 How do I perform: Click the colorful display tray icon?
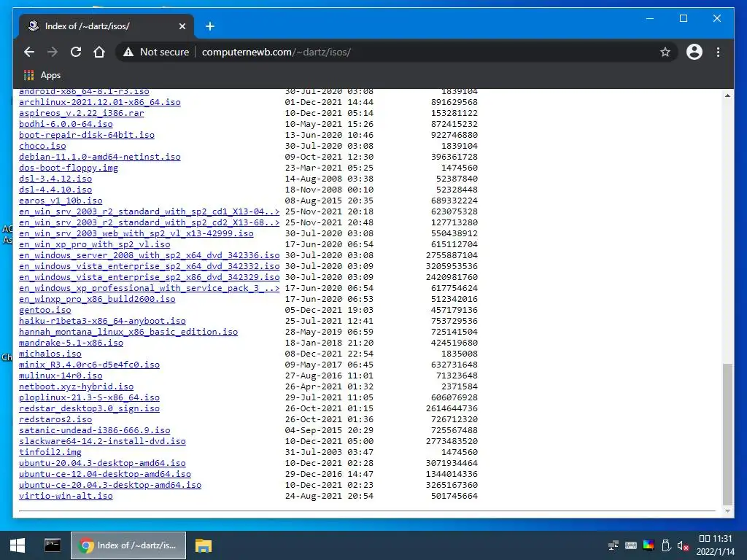[x=649, y=545]
